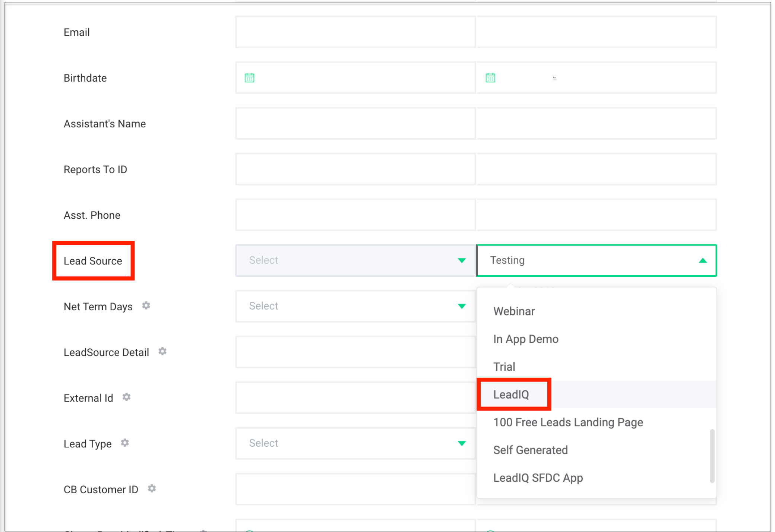Select the LeadIQ option in list

pos(511,395)
